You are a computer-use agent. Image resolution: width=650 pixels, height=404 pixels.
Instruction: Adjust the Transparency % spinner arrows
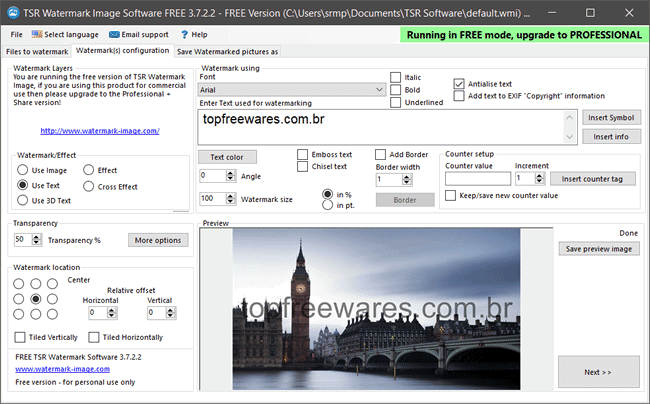40,240
